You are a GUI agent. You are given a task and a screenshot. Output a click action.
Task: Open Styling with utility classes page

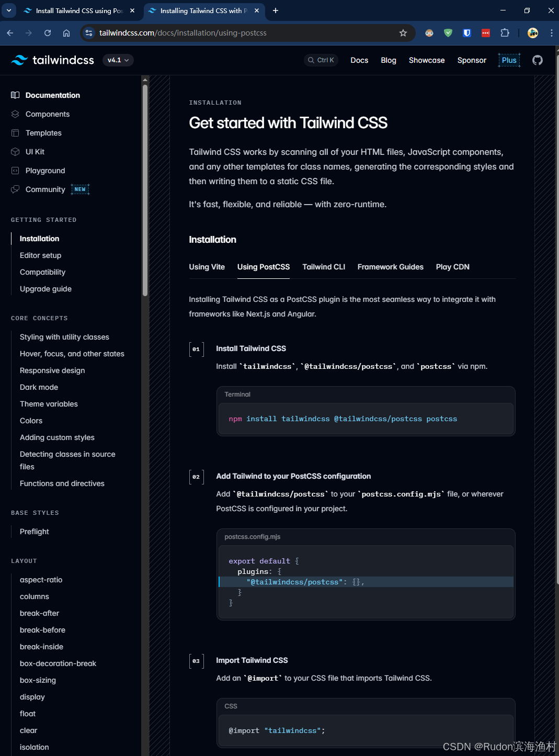pyautogui.click(x=65, y=337)
